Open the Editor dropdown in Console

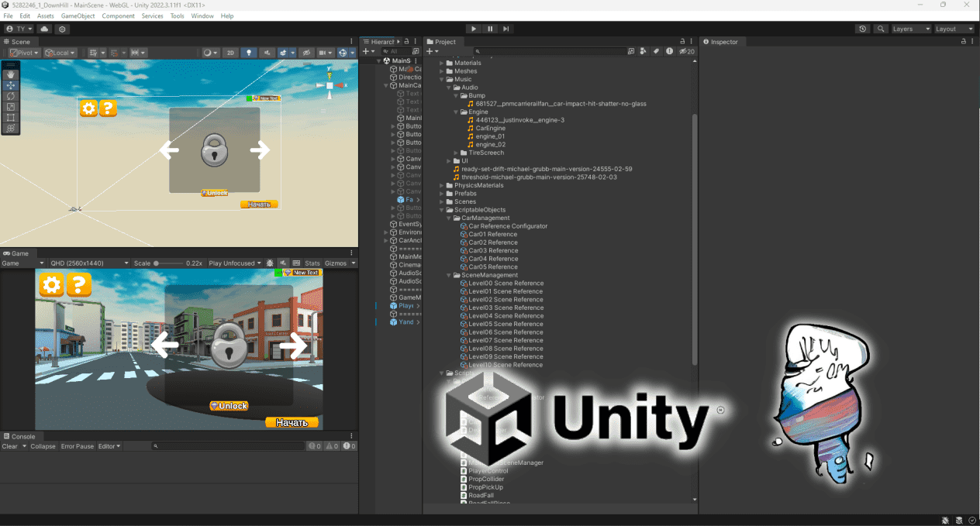(x=109, y=446)
